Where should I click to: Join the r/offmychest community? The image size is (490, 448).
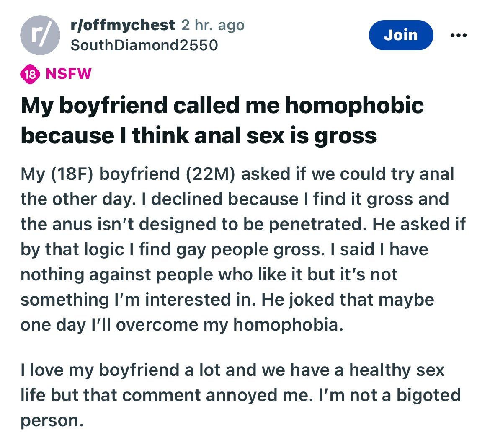click(x=401, y=35)
